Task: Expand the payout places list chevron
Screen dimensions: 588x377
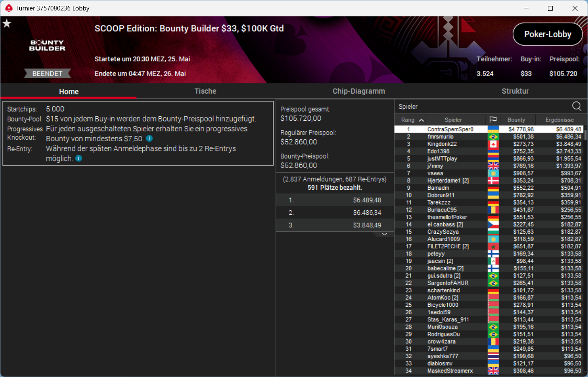Action: click(384, 234)
